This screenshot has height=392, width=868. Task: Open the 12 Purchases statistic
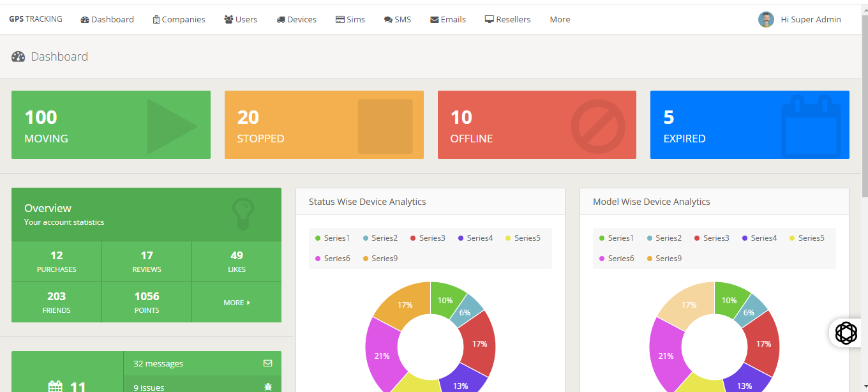[x=57, y=262]
